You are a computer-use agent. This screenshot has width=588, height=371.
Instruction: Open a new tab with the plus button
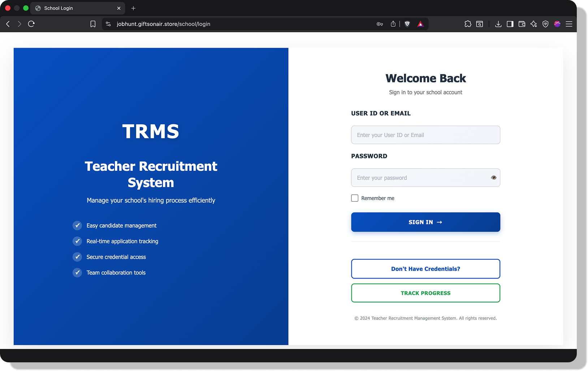pos(133,8)
